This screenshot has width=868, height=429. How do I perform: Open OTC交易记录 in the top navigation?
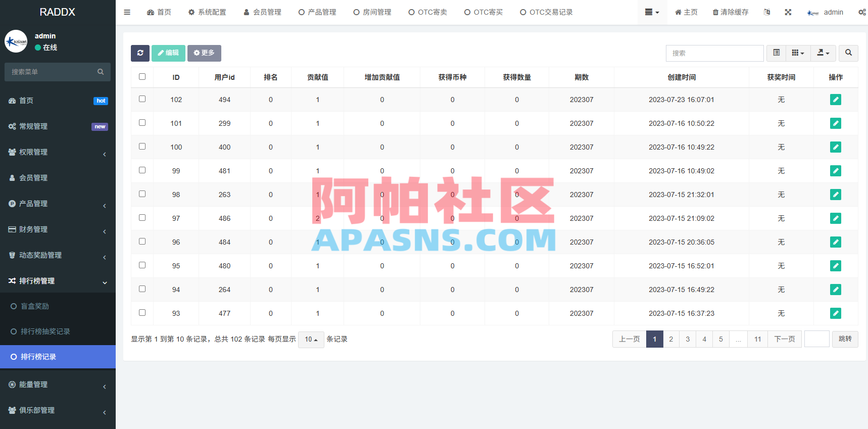pyautogui.click(x=546, y=12)
